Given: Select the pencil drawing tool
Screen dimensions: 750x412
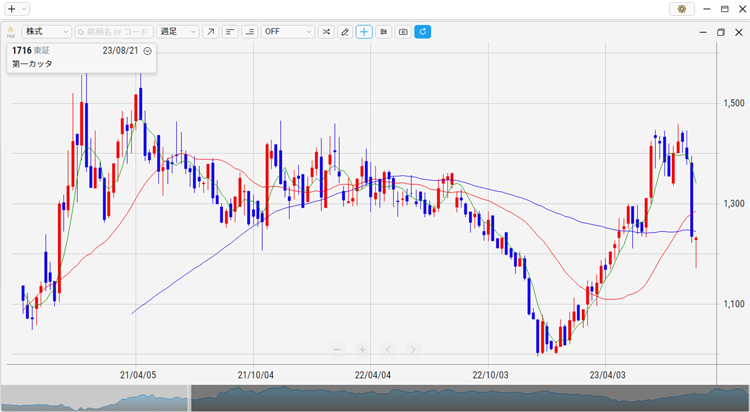Looking at the screenshot, I should 345,32.
